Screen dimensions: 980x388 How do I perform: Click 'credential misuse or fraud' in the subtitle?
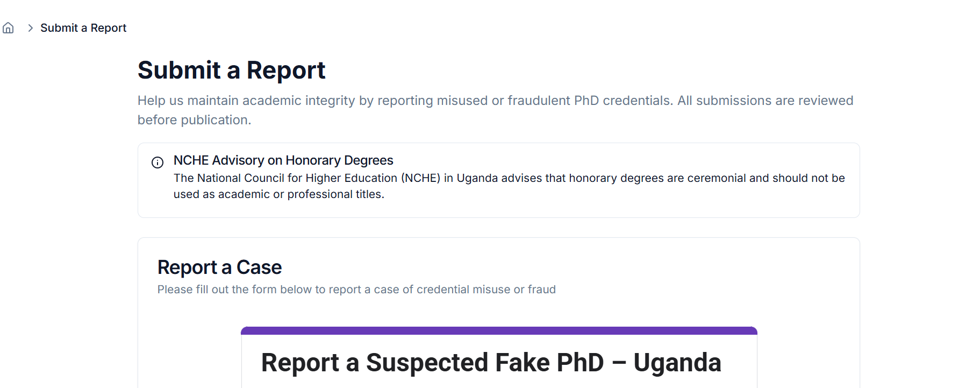click(486, 290)
